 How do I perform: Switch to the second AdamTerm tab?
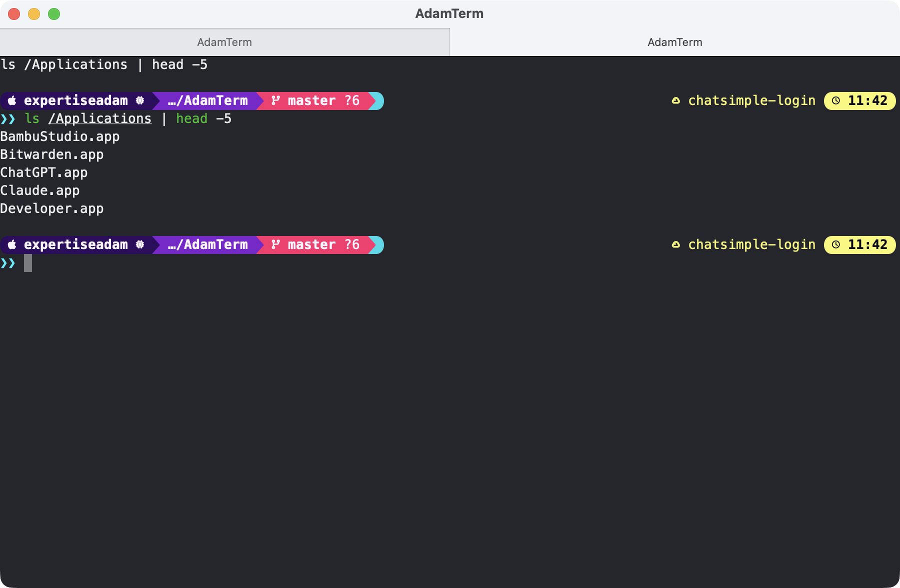click(x=675, y=42)
